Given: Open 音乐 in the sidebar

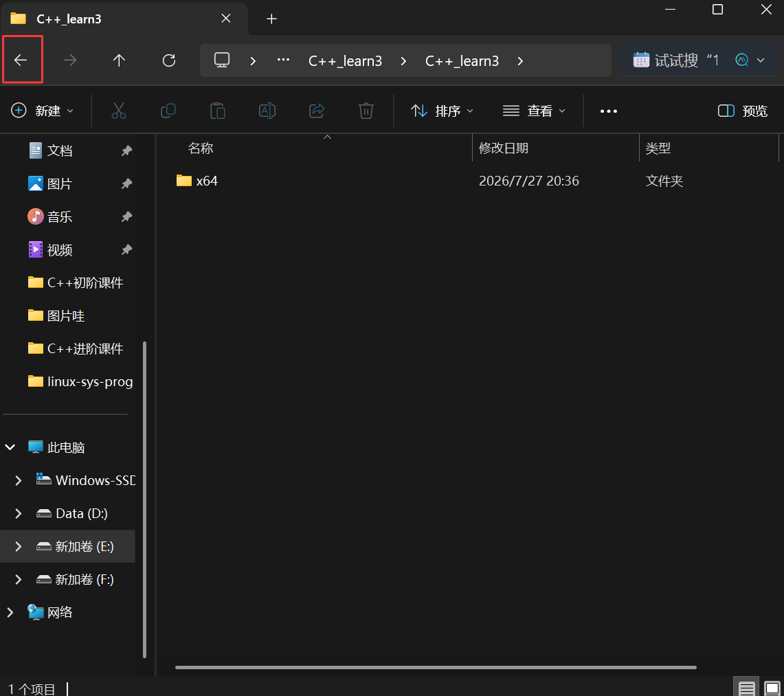Looking at the screenshot, I should point(50,216).
